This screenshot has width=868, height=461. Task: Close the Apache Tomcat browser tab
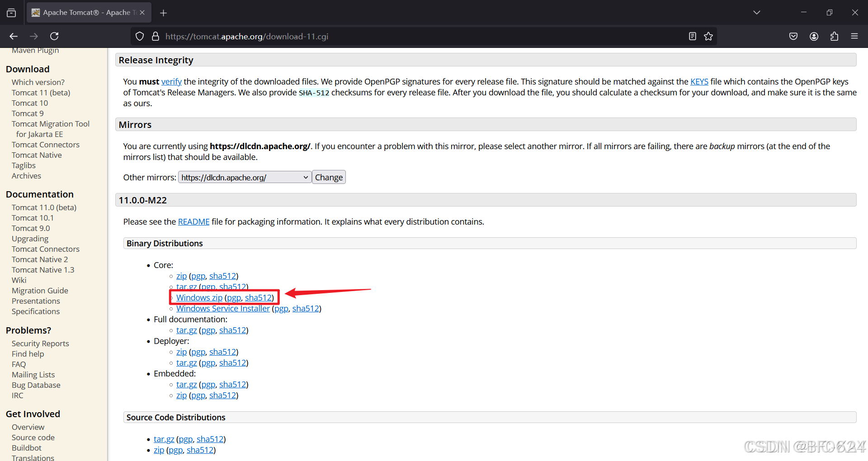(x=142, y=13)
